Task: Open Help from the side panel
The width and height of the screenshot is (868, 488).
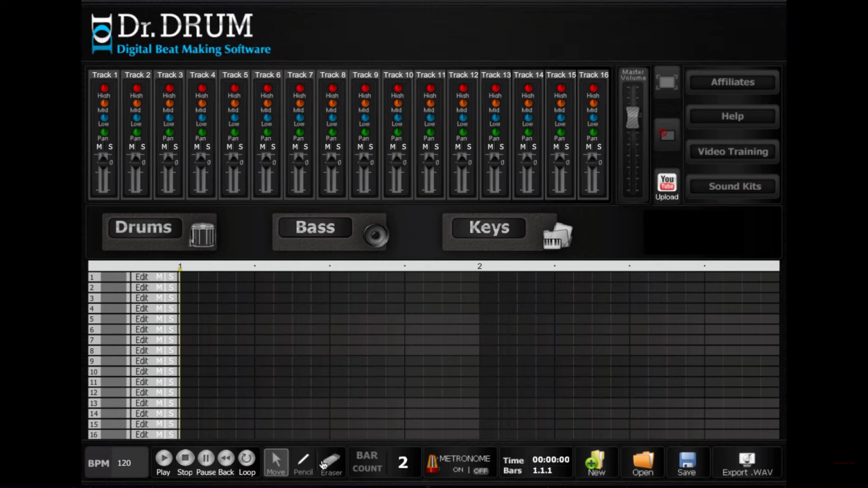Action: tap(732, 116)
